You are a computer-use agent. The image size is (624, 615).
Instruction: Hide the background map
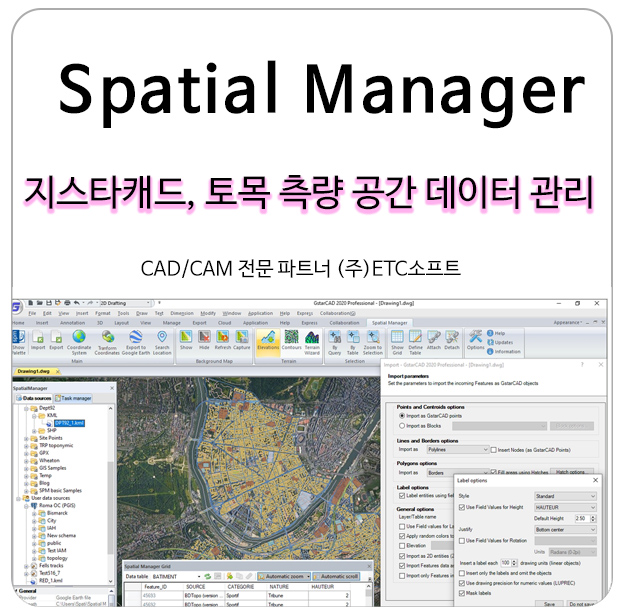(x=204, y=340)
